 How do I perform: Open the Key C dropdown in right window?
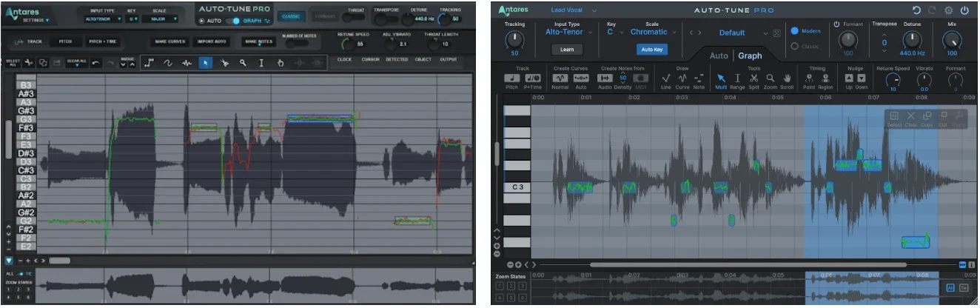tap(615, 32)
